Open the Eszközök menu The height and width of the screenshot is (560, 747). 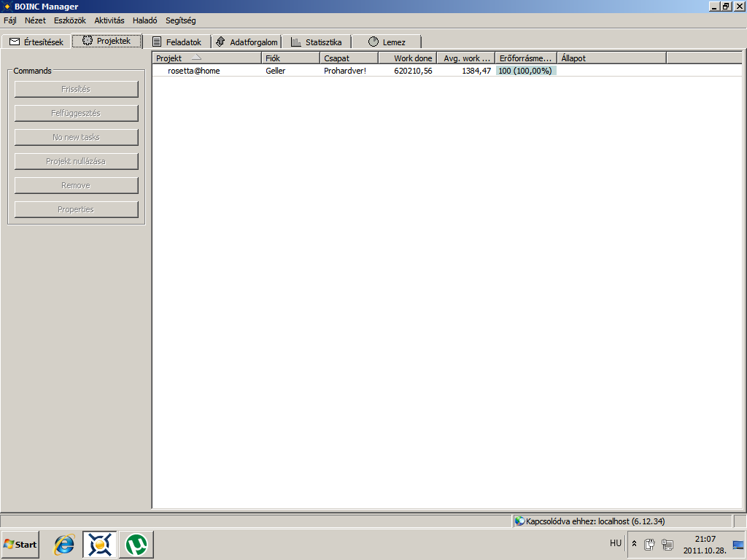[70, 20]
